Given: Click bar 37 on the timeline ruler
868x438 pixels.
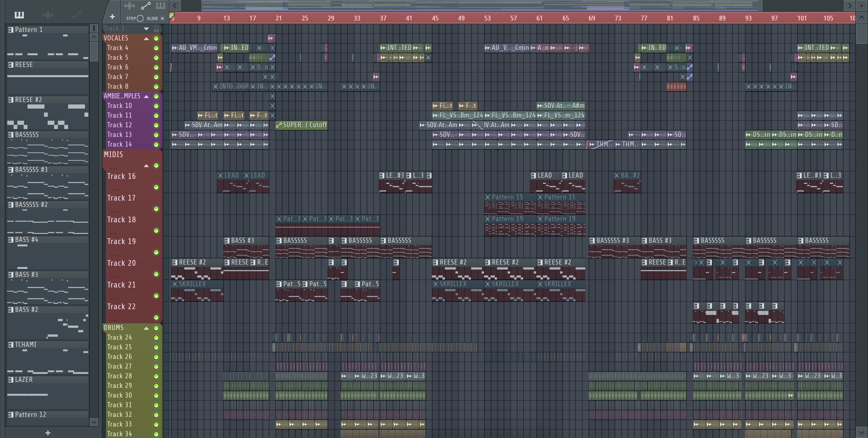Looking at the screenshot, I should tap(383, 18).
